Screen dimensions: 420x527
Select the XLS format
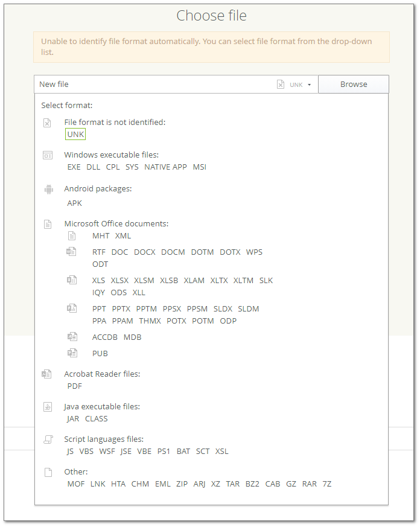pos(98,280)
